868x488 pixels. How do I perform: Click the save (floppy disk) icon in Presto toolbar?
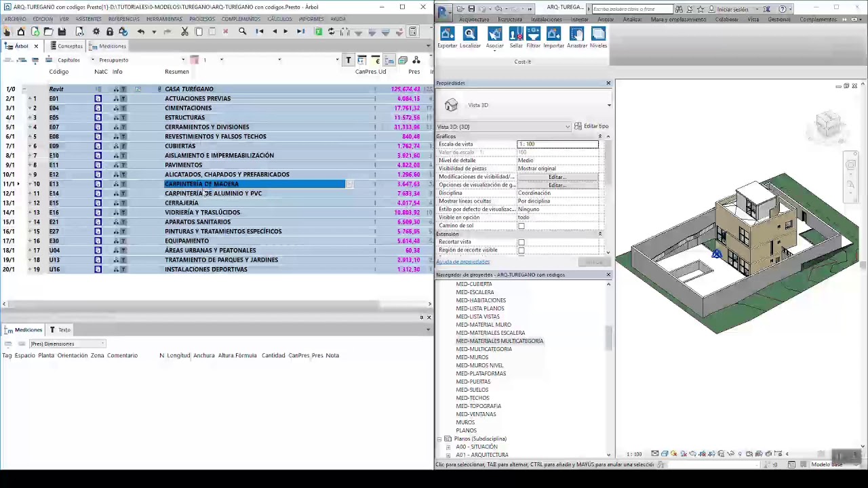point(62,32)
